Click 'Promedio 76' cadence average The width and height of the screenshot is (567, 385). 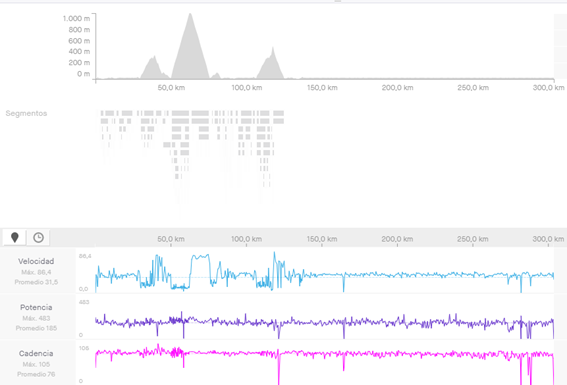coord(36,374)
